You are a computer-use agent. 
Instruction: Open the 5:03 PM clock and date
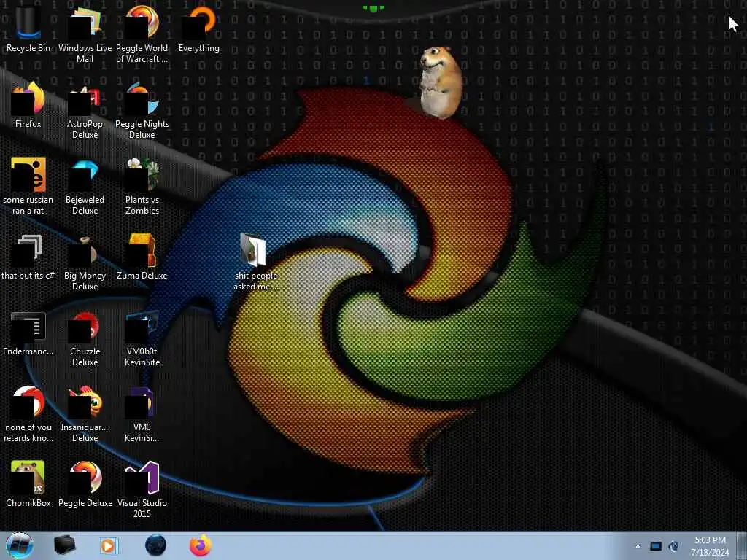(x=710, y=546)
